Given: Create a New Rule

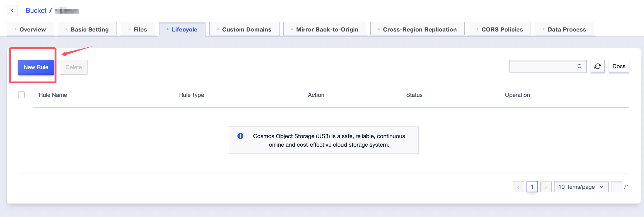Looking at the screenshot, I should tap(36, 67).
